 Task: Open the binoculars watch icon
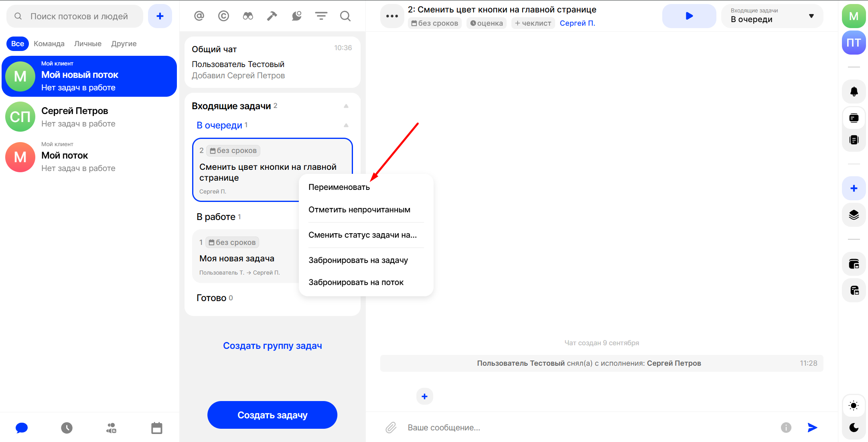pos(248,16)
